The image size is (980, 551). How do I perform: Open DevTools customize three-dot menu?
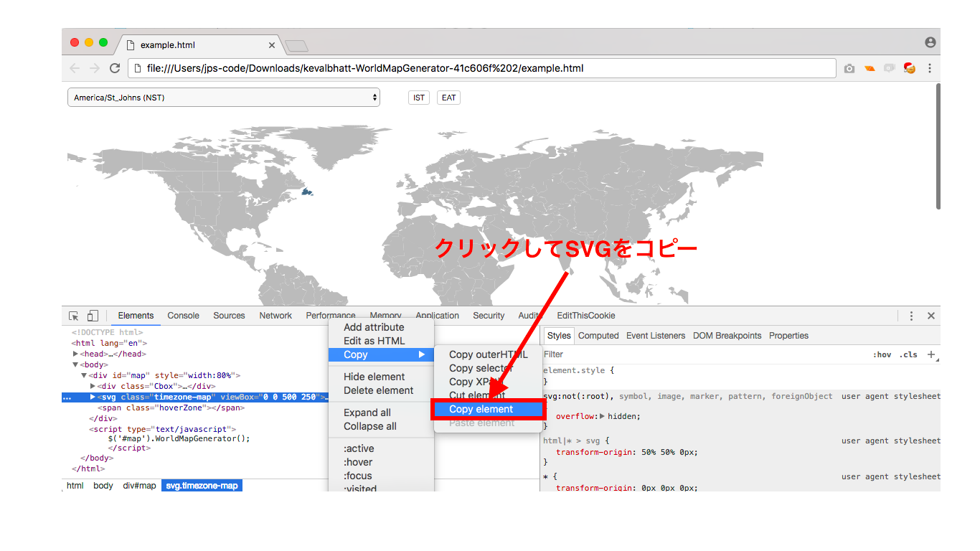click(911, 316)
